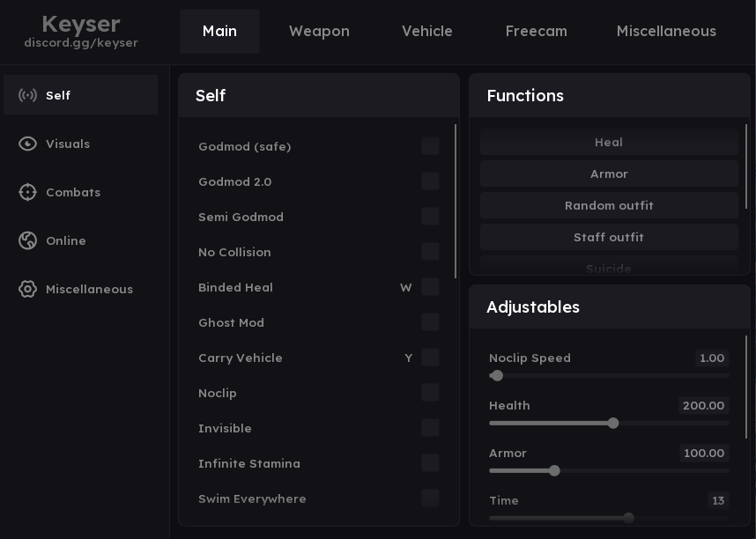Open Visuals via the eye icon
The image size is (756, 539).
pyautogui.click(x=27, y=144)
